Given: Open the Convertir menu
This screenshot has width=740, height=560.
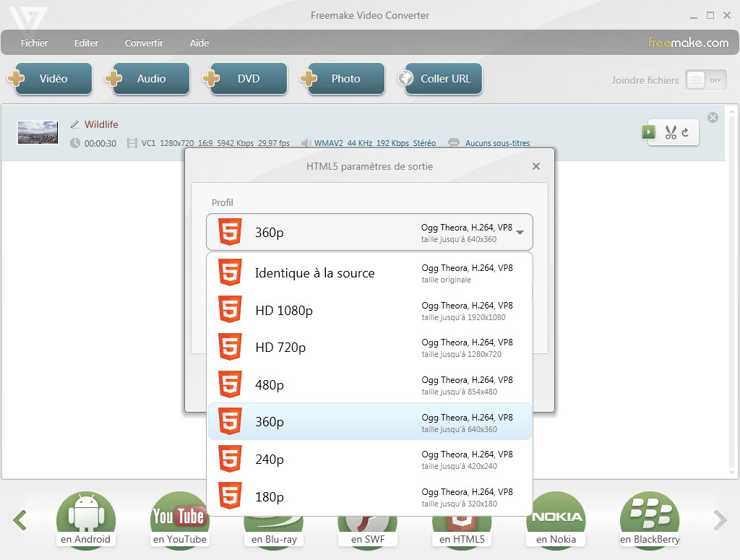Looking at the screenshot, I should (144, 43).
